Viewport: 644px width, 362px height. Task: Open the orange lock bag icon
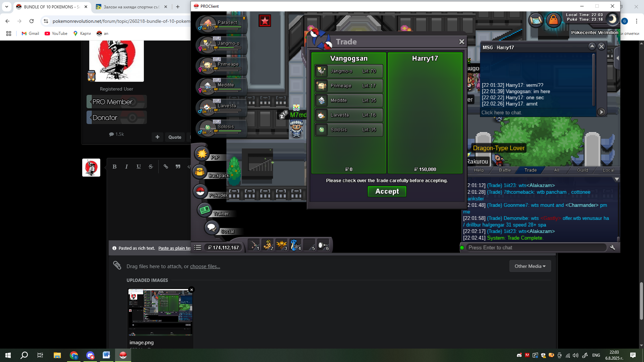(x=553, y=20)
